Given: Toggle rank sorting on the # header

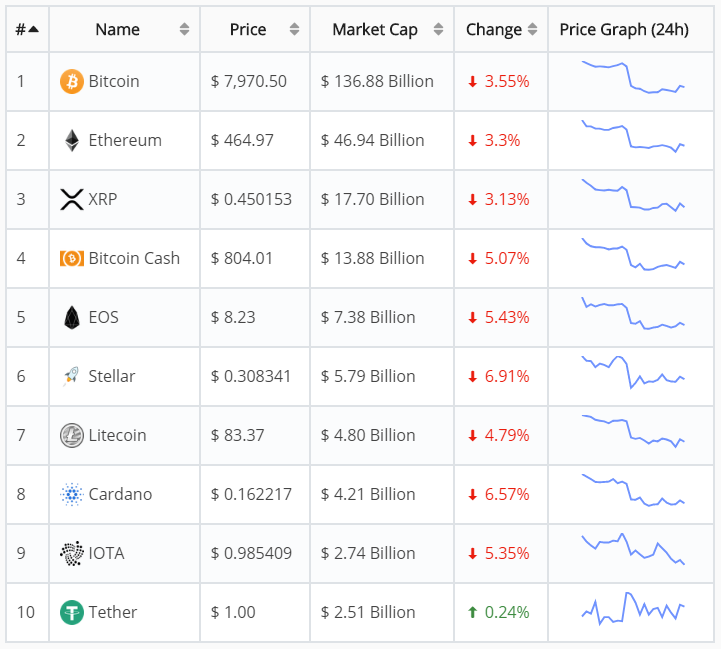Looking at the screenshot, I should point(27,29).
